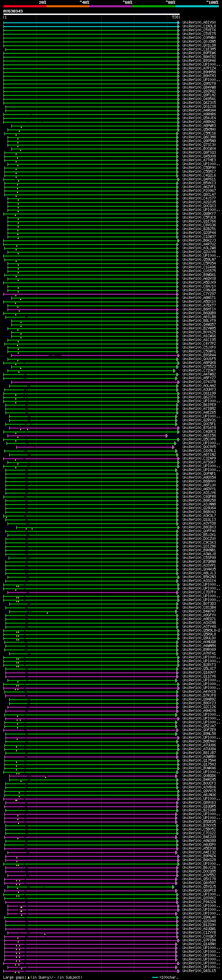Select the UniRef100_O61199 label
Image resolution: width=222 pixels, height=980 pixels.
point(199,394)
